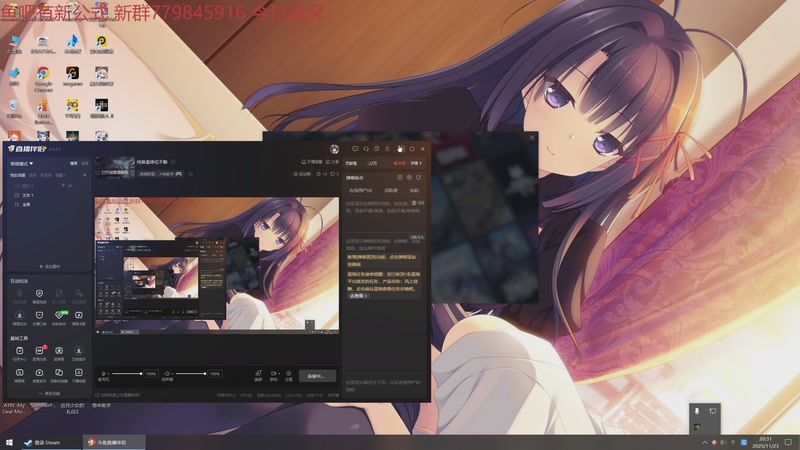Image resolution: width=800 pixels, height=450 pixels.
Task: Open the 正版音乐 tool icon
Action: click(x=79, y=351)
